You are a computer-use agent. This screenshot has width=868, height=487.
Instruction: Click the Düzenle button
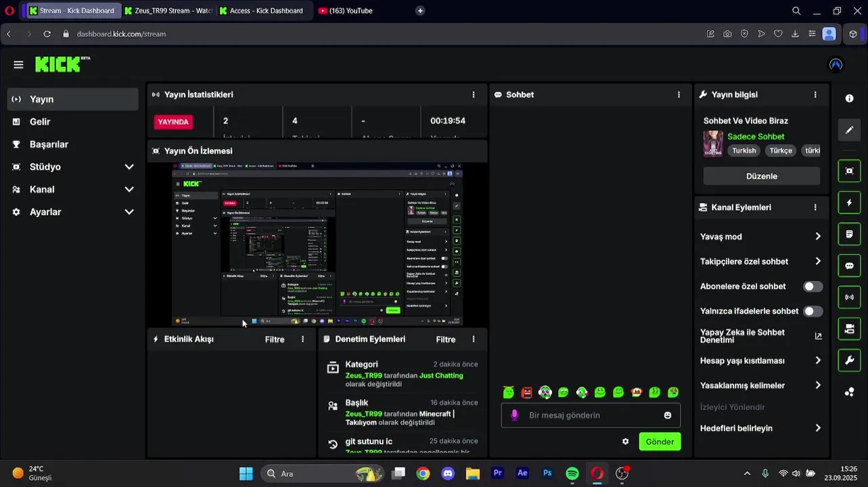[x=762, y=176]
